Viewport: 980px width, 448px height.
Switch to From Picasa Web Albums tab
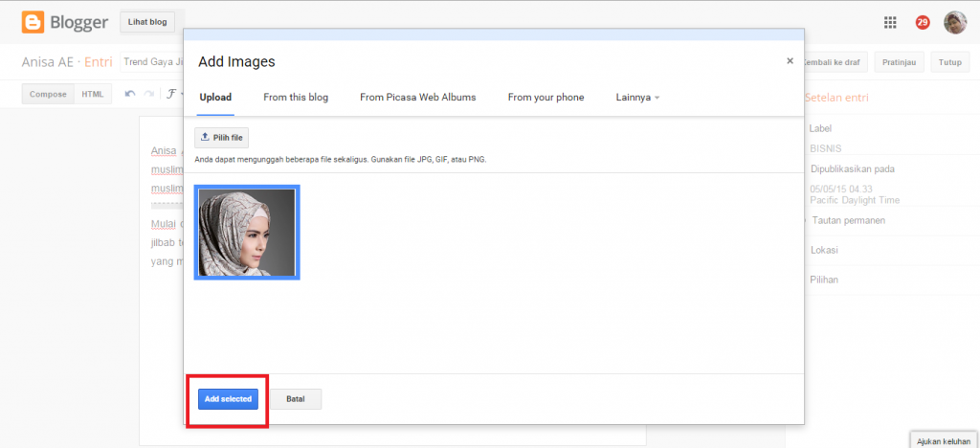418,98
